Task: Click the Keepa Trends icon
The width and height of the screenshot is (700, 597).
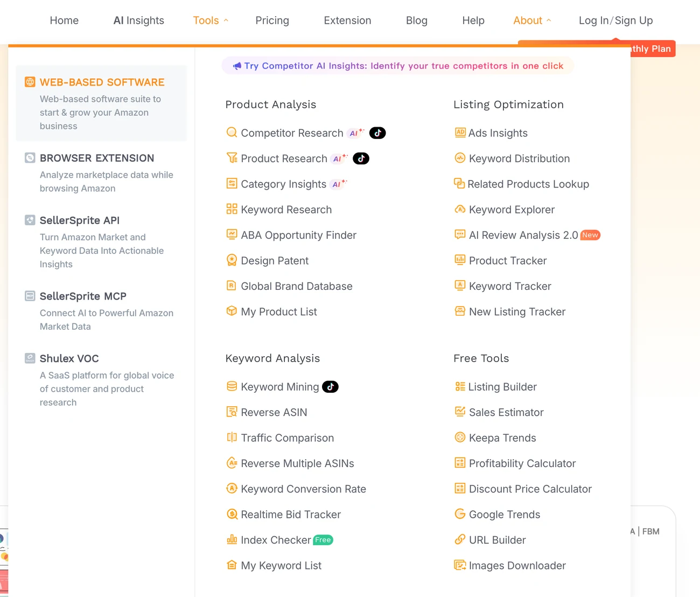Action: click(460, 438)
